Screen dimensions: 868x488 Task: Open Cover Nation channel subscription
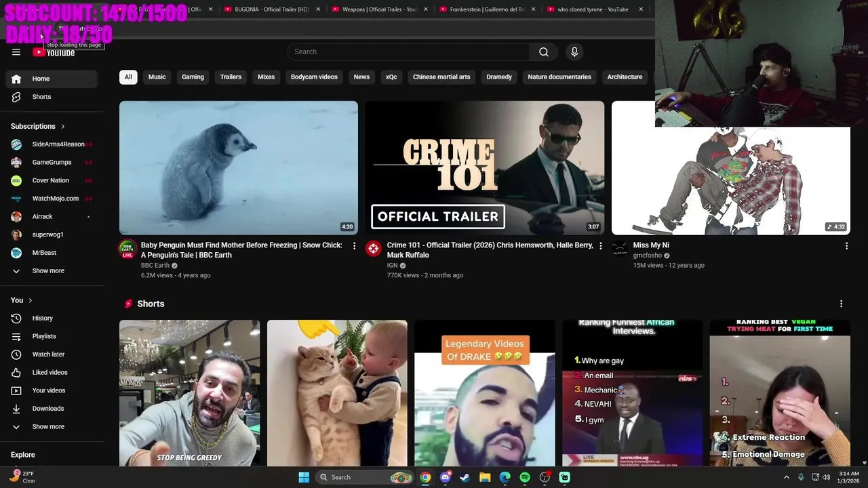pos(52,180)
